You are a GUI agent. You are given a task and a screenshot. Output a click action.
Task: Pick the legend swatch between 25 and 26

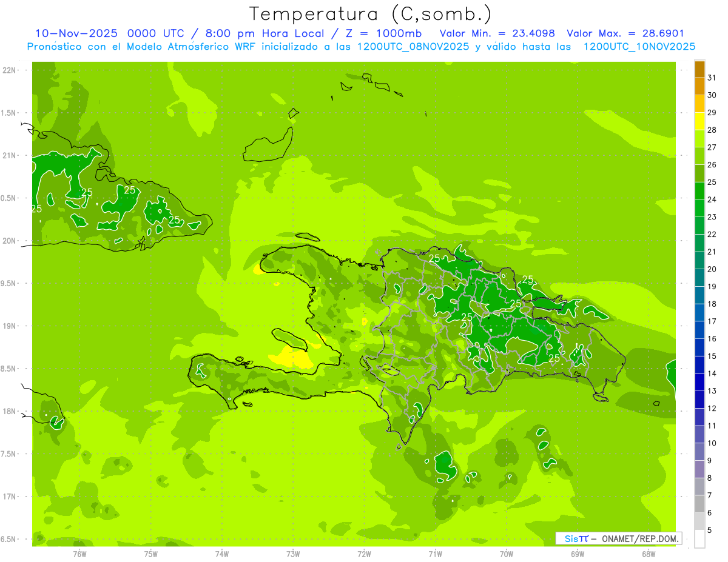699,173
